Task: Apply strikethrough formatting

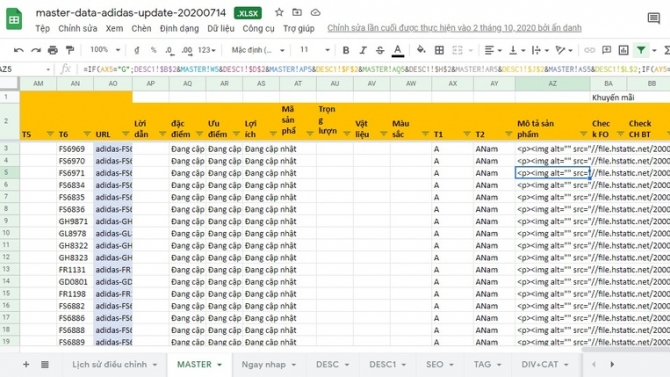Action: pyautogui.click(x=380, y=50)
